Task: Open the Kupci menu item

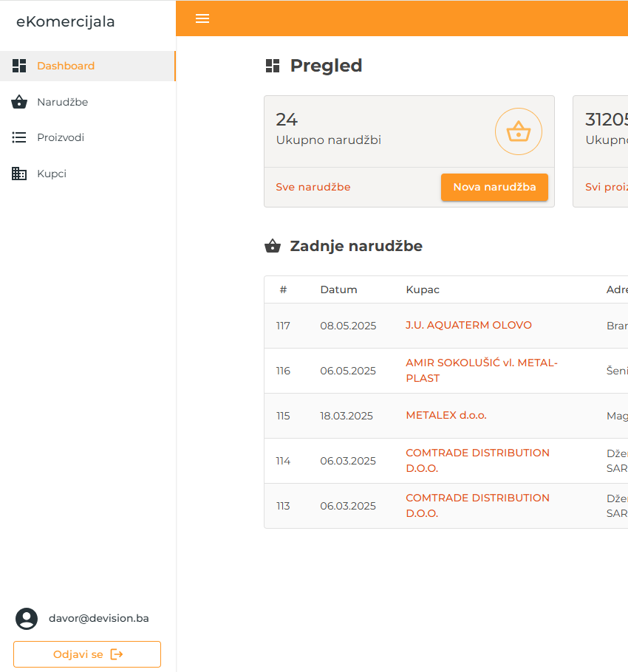Action: tap(52, 174)
